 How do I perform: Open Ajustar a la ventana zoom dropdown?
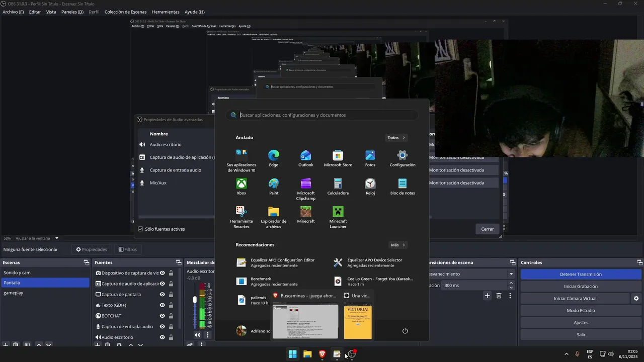(x=57, y=238)
